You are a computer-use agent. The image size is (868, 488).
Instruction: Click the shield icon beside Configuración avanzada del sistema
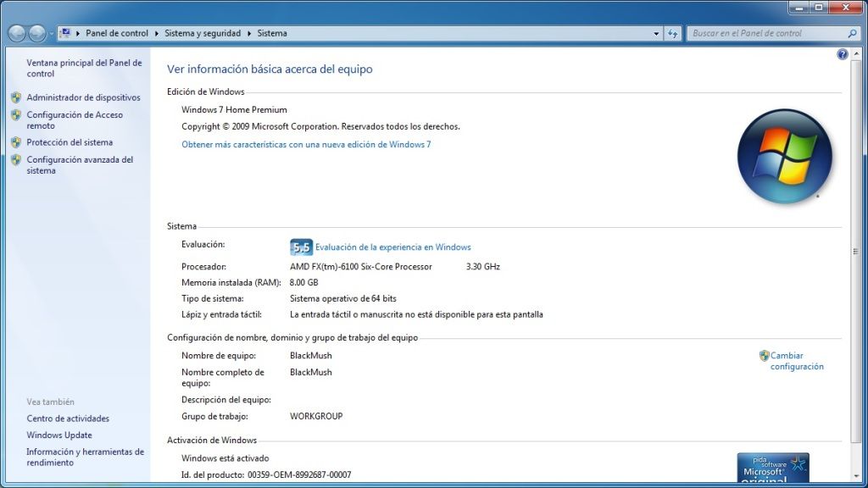(x=16, y=160)
